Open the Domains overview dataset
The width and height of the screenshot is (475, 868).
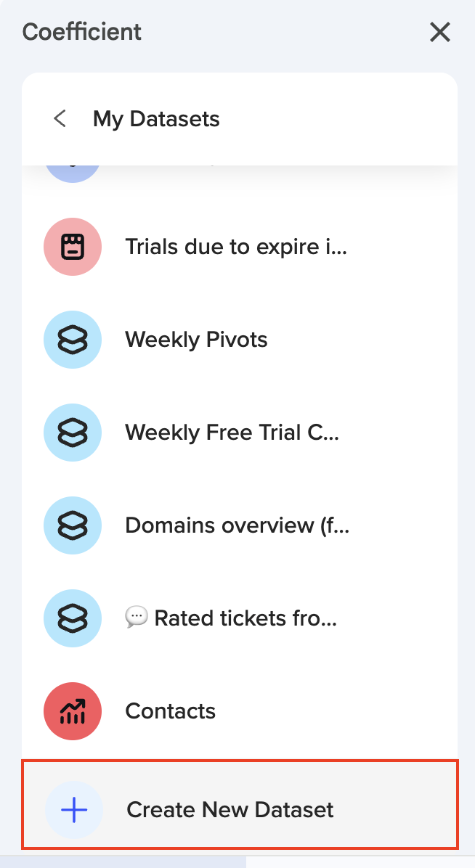[237, 525]
